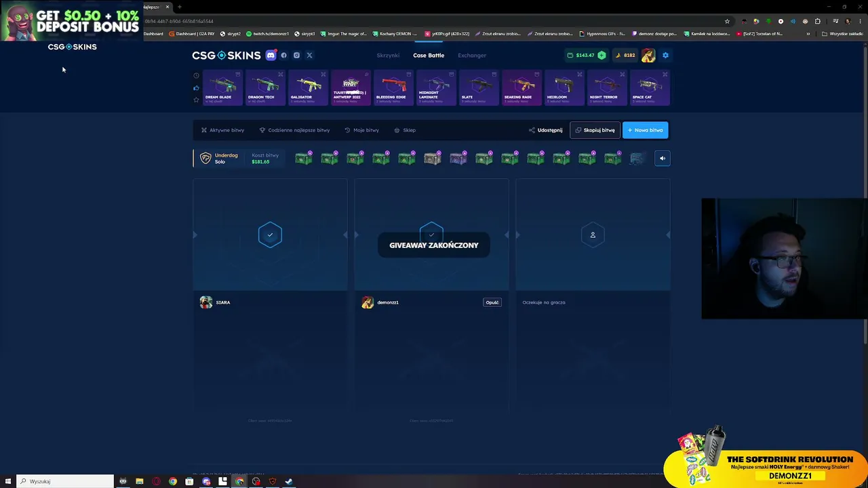Click 'Oczekuje na gracza' text

coord(544,302)
